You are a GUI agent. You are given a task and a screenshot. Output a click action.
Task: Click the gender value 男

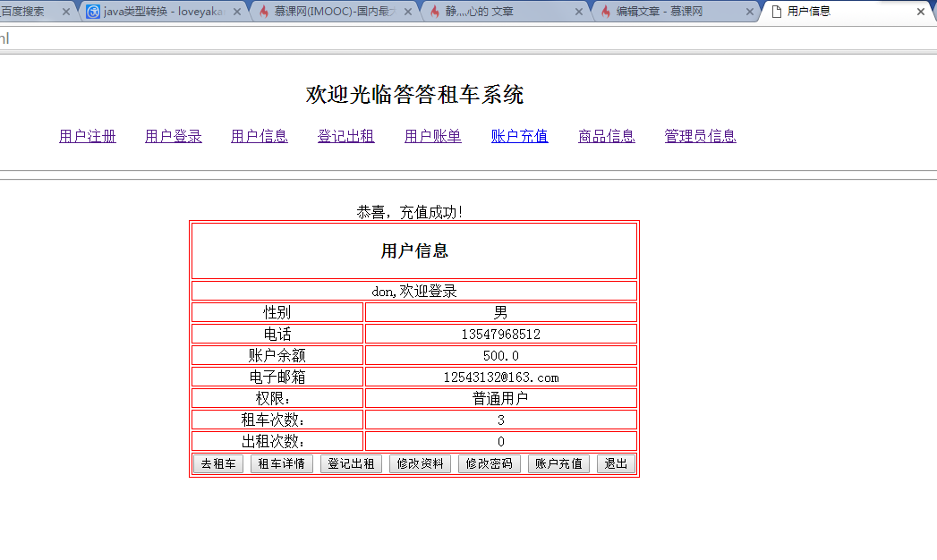(x=501, y=312)
